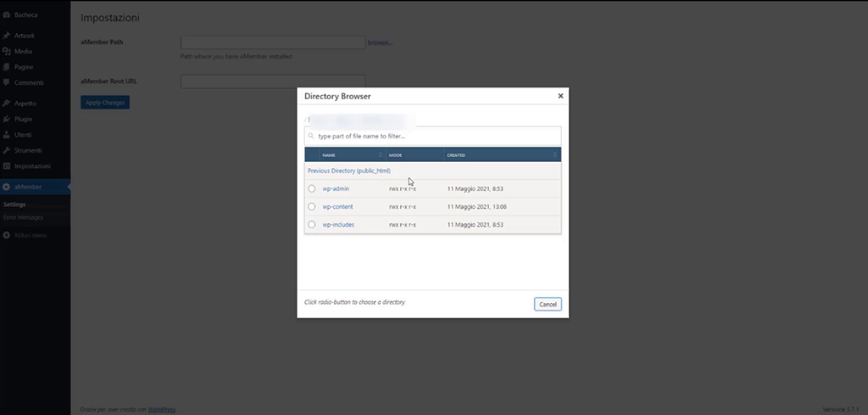Open the Bacheca dashboard icon

click(x=7, y=15)
